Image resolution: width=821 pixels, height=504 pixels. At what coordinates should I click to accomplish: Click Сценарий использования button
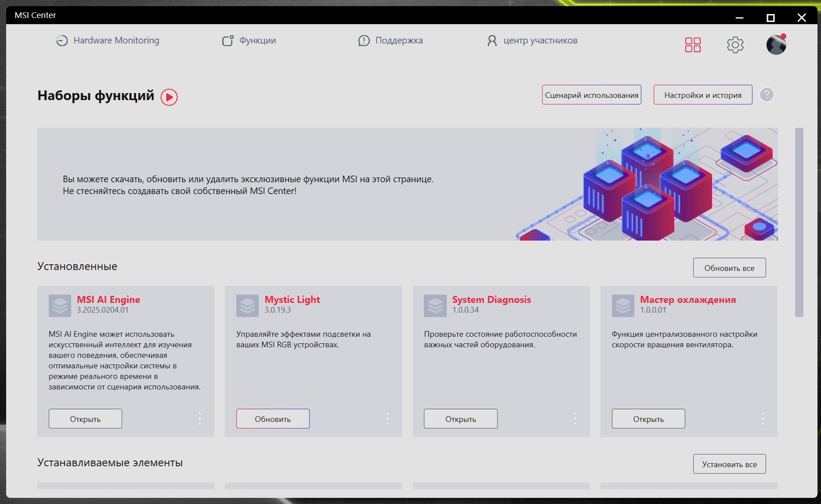[x=591, y=95]
